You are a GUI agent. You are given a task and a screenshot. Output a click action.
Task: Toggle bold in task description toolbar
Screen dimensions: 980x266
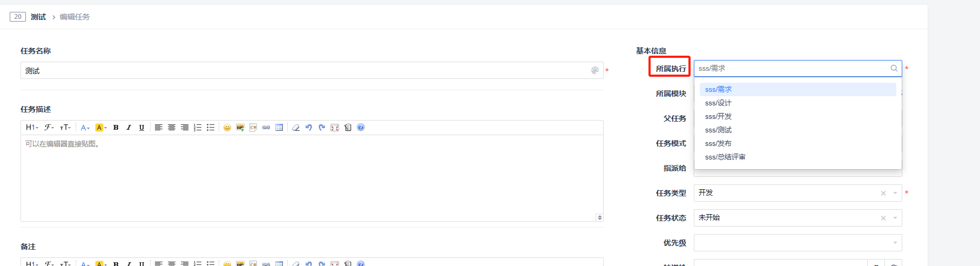coord(116,128)
